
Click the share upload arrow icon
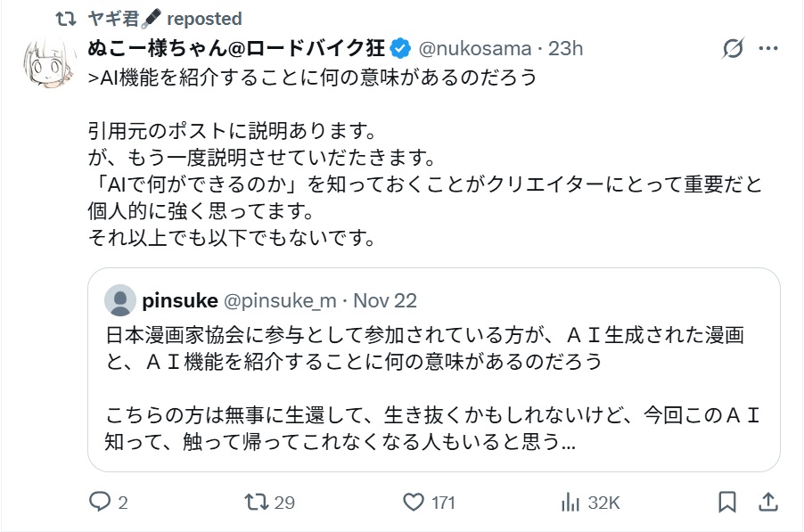click(x=767, y=503)
